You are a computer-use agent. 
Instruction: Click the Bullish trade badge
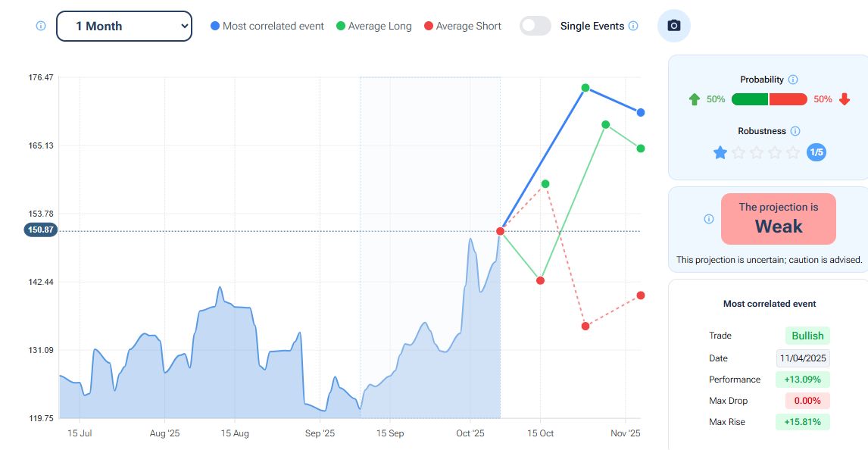click(807, 336)
